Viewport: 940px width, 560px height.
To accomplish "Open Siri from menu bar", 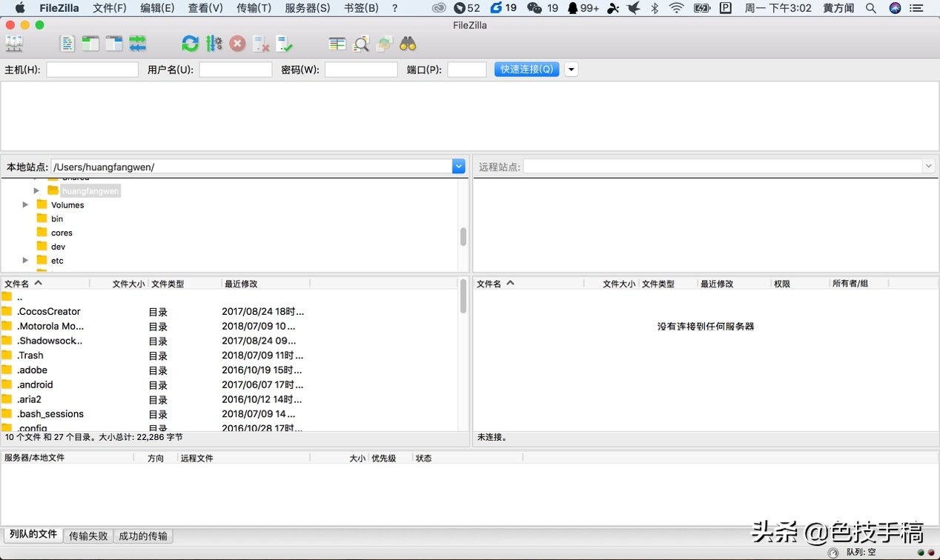I will pos(895,8).
